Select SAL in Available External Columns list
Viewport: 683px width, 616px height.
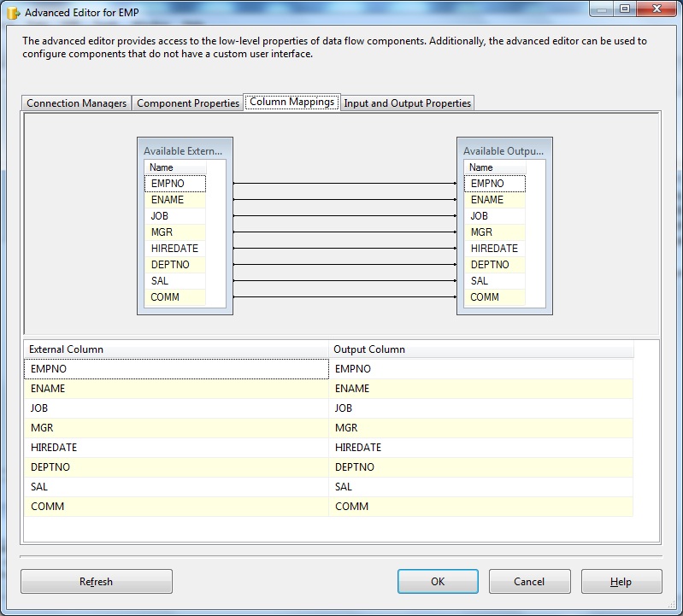click(175, 281)
